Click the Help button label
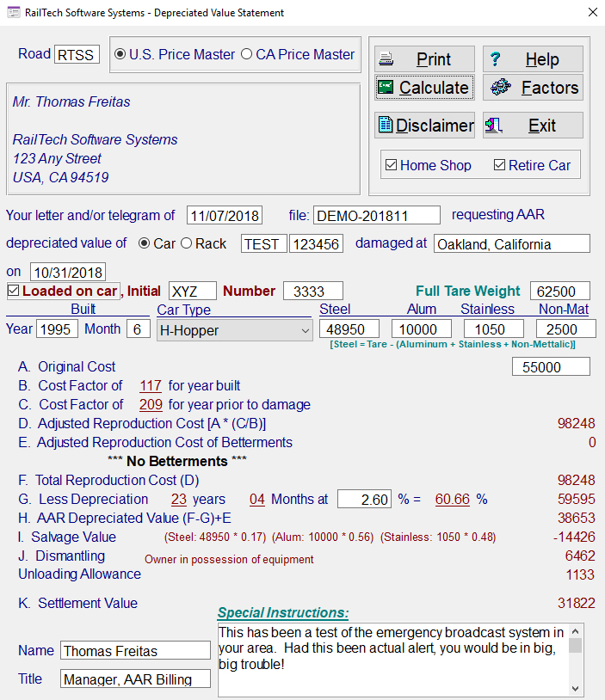The height and width of the screenshot is (700, 605). point(542,59)
